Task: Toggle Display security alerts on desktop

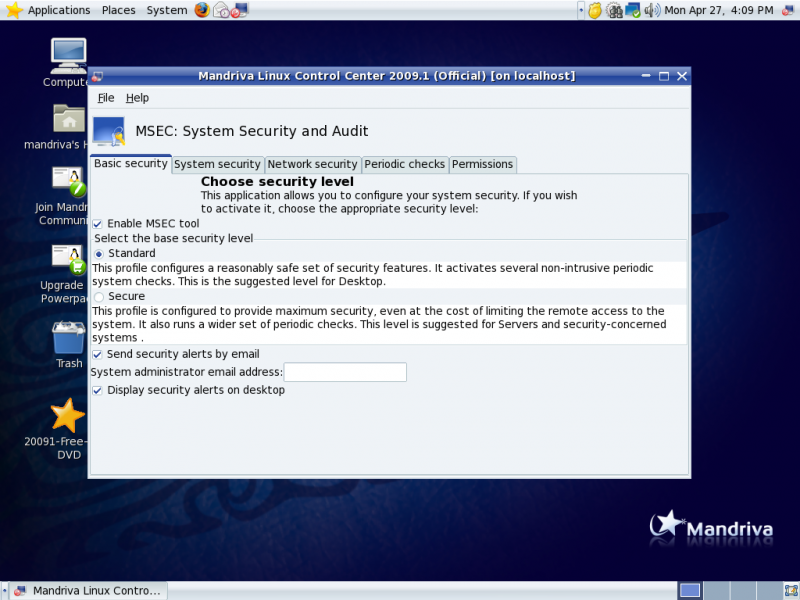Action: point(97,390)
